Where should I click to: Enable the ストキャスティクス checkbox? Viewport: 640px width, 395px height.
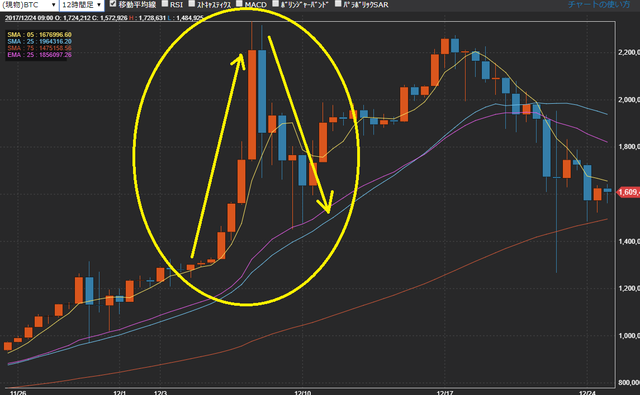click(x=191, y=4)
